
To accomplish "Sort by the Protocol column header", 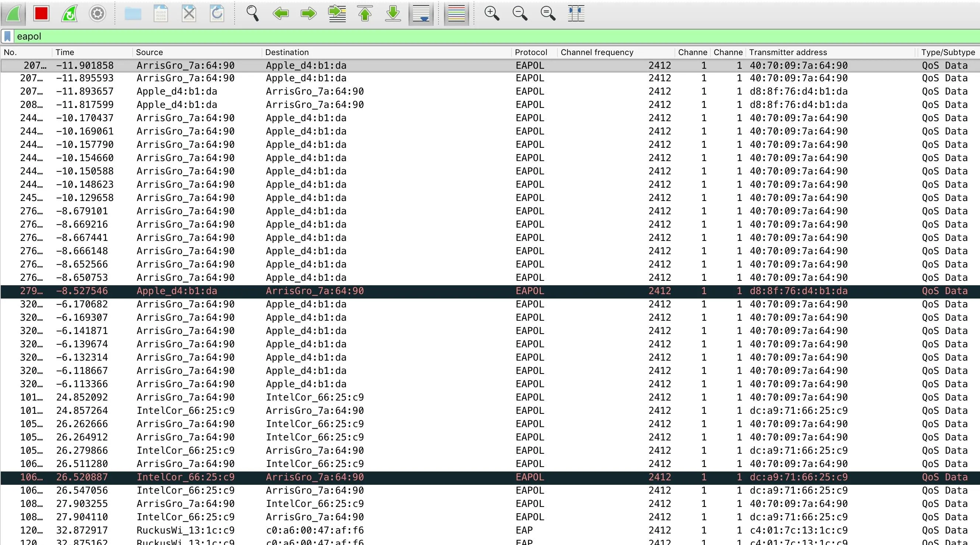I will pos(534,52).
